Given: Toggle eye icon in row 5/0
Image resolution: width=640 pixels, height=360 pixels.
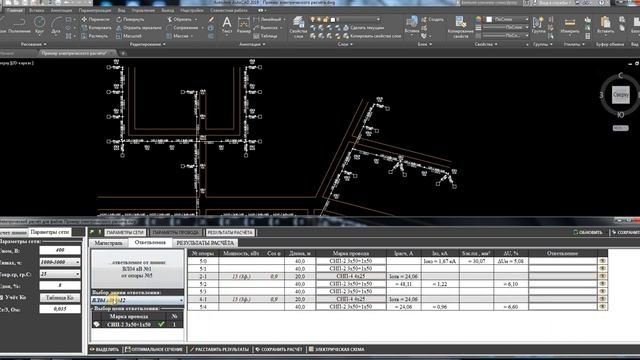Looking at the screenshot, I should tap(602, 261).
